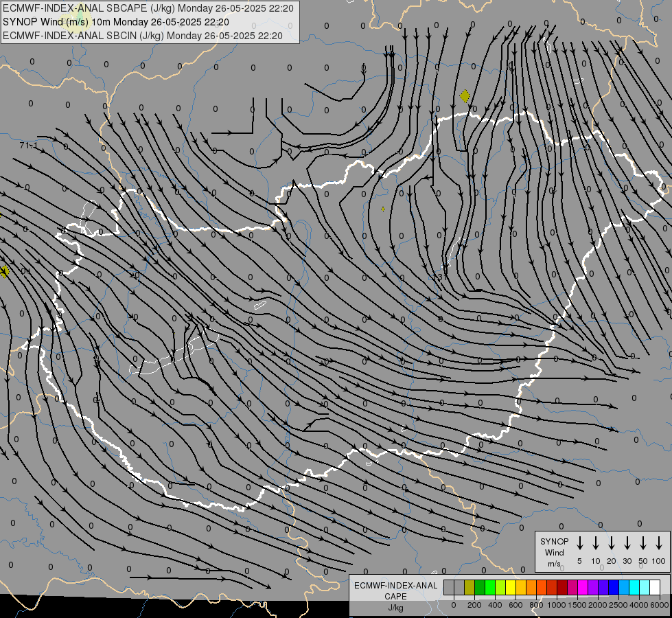672x618 pixels.
Task: Pick the pure blue CAPE legend swatch
Action: [x=614, y=587]
